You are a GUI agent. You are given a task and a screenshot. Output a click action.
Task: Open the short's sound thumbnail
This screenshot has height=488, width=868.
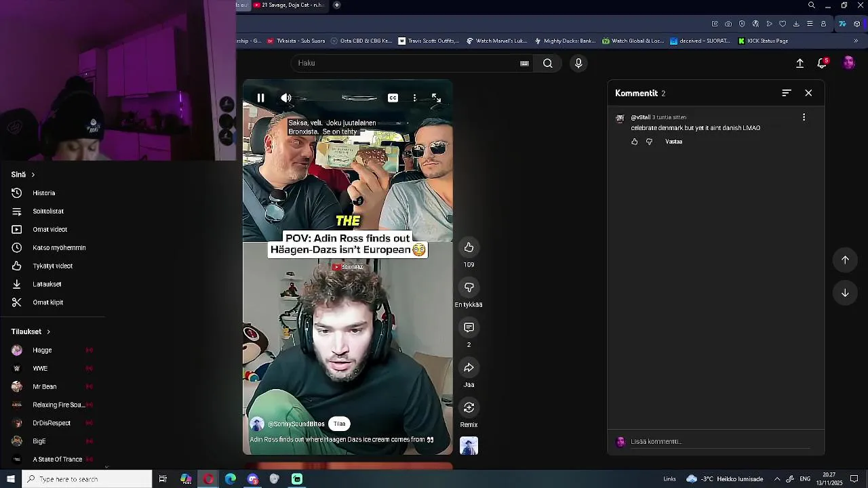pyautogui.click(x=469, y=446)
